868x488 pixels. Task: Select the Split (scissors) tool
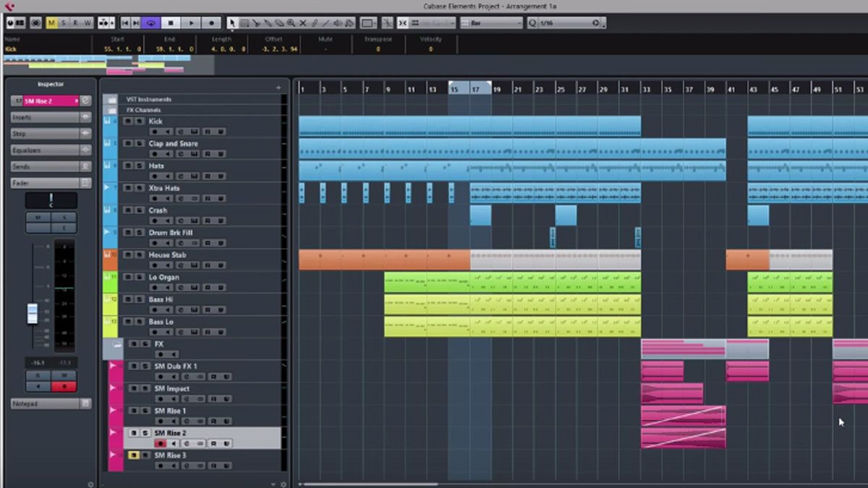(x=257, y=22)
